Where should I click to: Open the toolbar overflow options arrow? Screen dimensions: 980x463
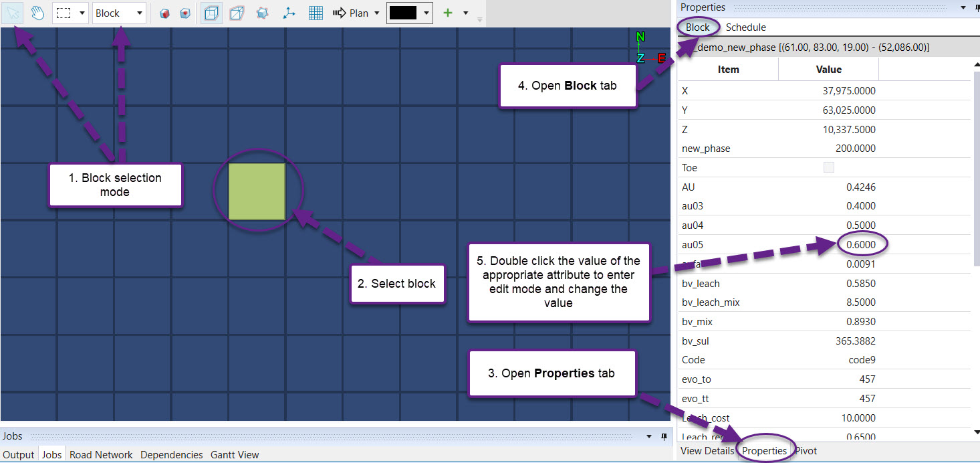coord(479,19)
